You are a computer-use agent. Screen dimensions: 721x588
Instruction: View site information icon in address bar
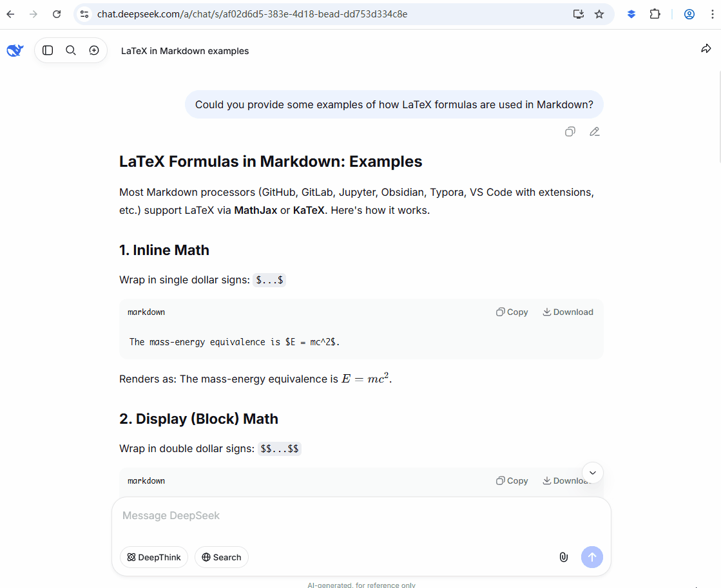pyautogui.click(x=84, y=14)
